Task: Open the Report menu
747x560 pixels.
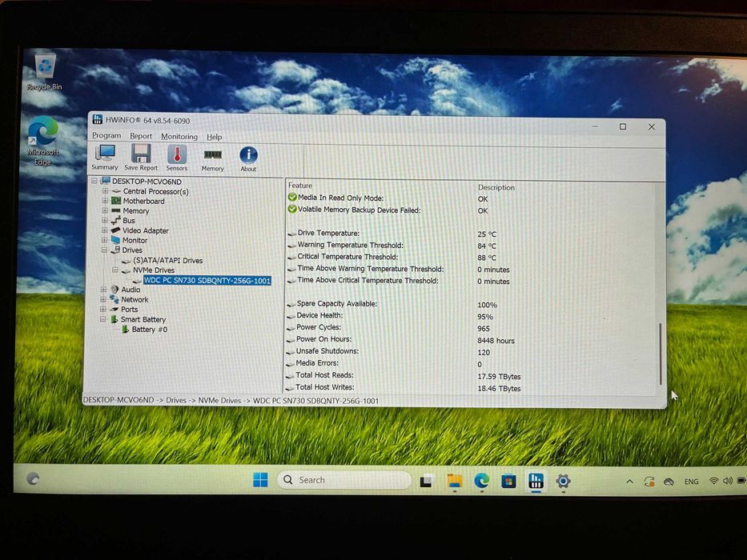Action: tap(141, 136)
